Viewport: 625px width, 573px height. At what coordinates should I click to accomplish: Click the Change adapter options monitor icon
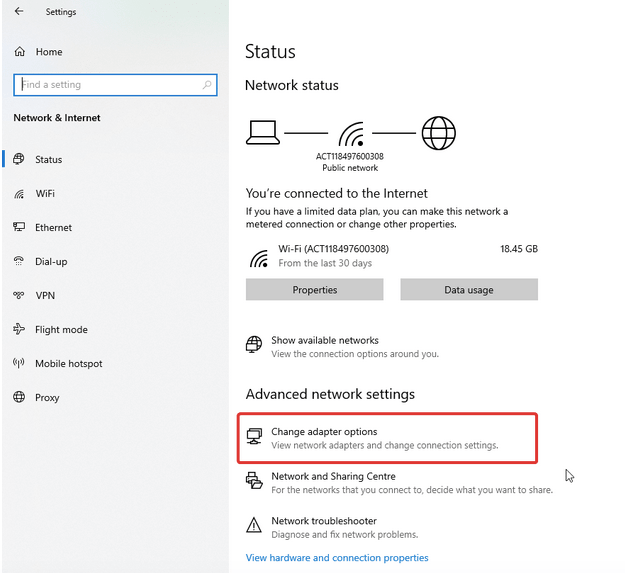tap(254, 436)
